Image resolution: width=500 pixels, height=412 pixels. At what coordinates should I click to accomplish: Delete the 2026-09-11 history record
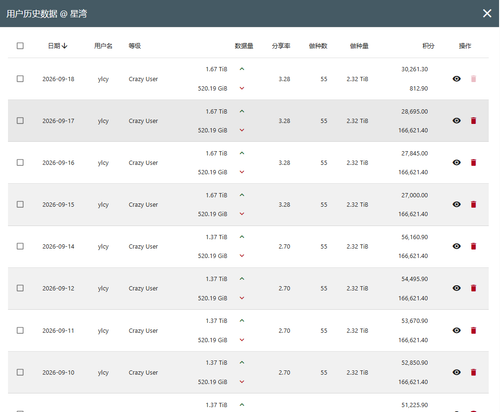tap(473, 330)
